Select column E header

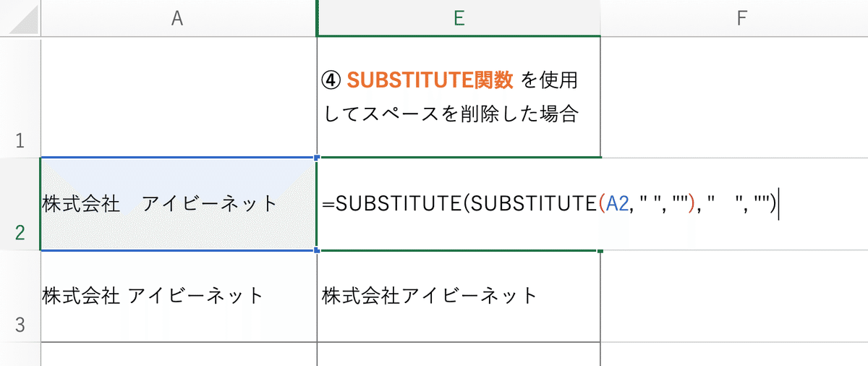point(459,19)
